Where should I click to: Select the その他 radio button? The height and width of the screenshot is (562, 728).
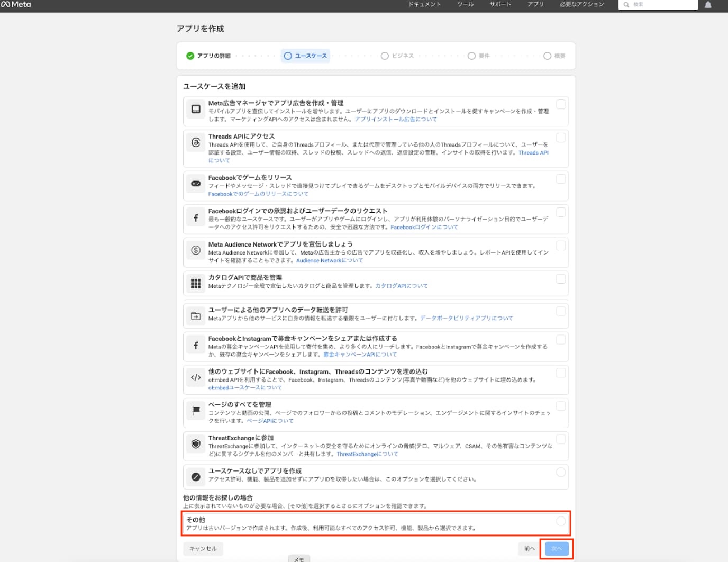click(x=561, y=521)
